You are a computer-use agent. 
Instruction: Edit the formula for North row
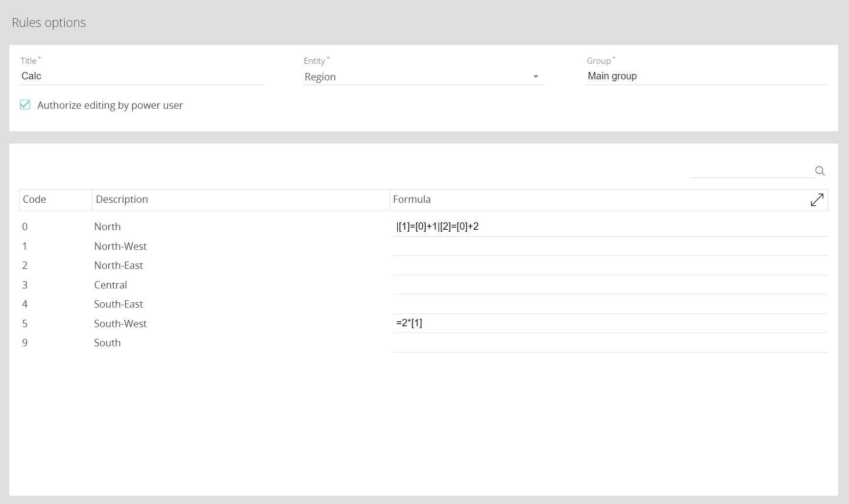(x=610, y=227)
